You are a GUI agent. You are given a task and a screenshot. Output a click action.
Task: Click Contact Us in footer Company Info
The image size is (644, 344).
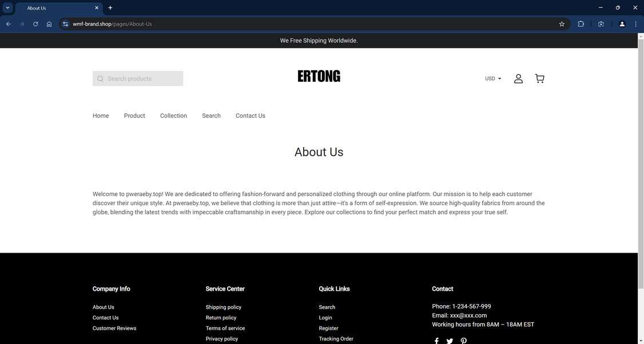click(x=106, y=318)
